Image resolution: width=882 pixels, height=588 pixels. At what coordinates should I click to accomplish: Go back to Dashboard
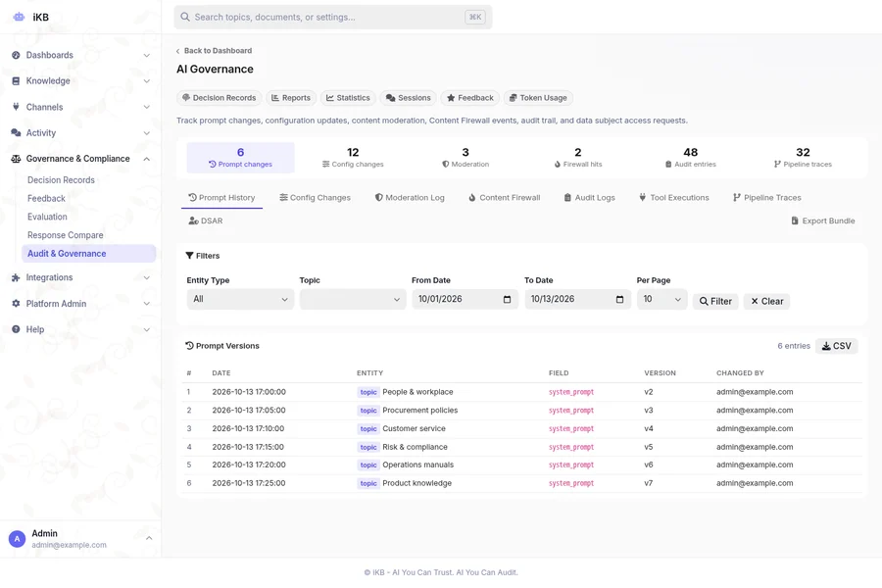[x=214, y=51]
